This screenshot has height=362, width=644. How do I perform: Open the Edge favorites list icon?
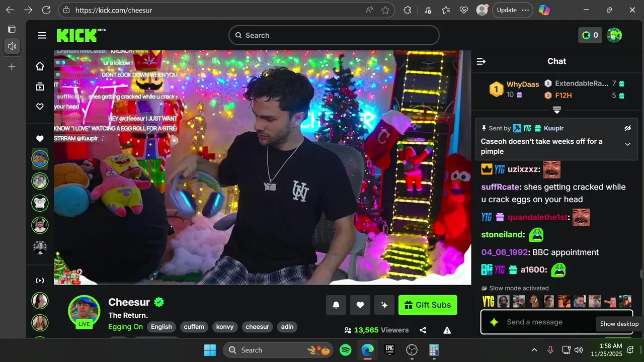pyautogui.click(x=446, y=10)
